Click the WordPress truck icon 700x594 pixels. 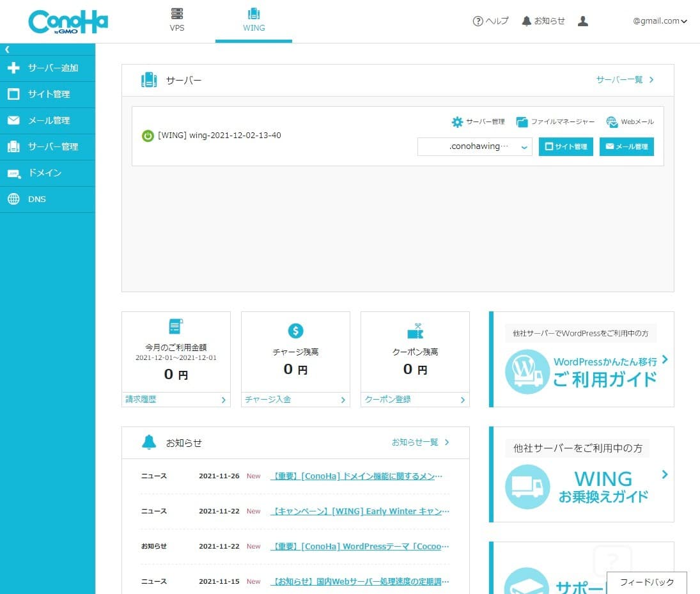527,371
